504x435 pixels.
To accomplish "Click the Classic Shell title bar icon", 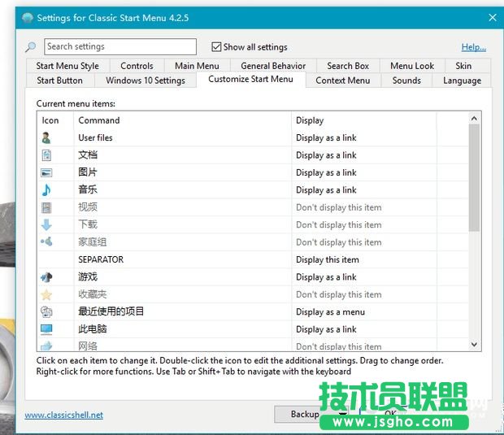I will pos(28,18).
